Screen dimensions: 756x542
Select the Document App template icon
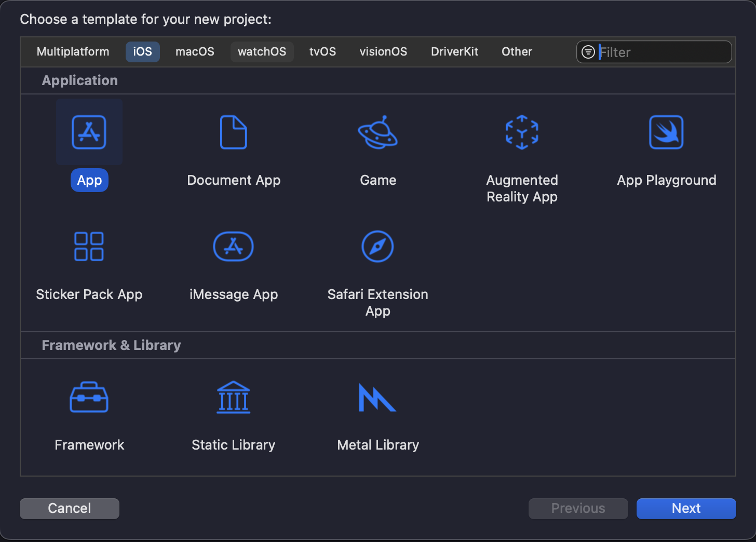coord(233,132)
